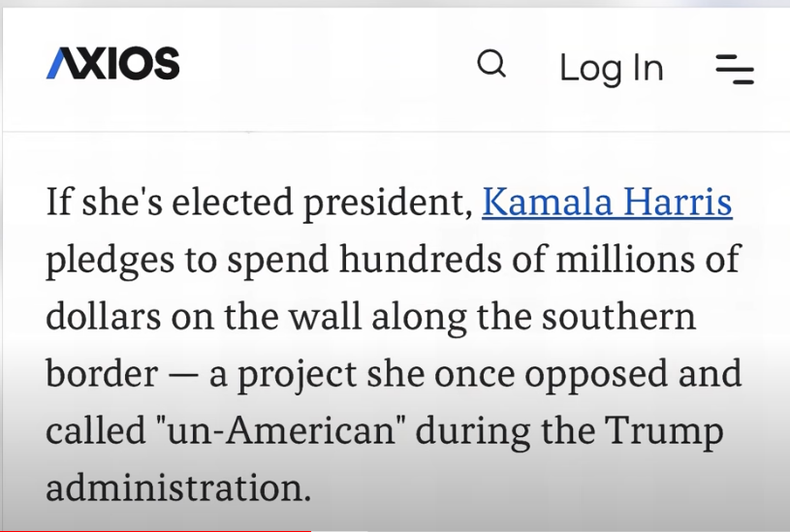The height and width of the screenshot is (532, 790).
Task: Open the Axios search magnifier icon
Action: (491, 64)
